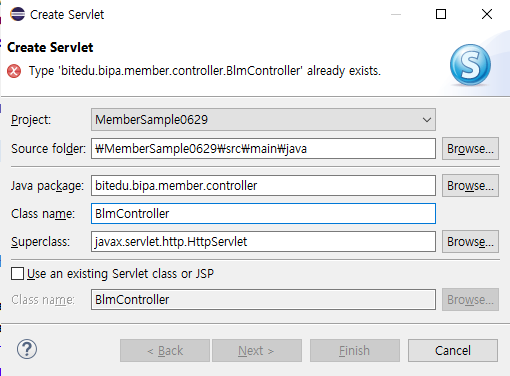The image size is (510, 376).
Task: Click the disabled lower Class name field
Action: tap(263, 300)
